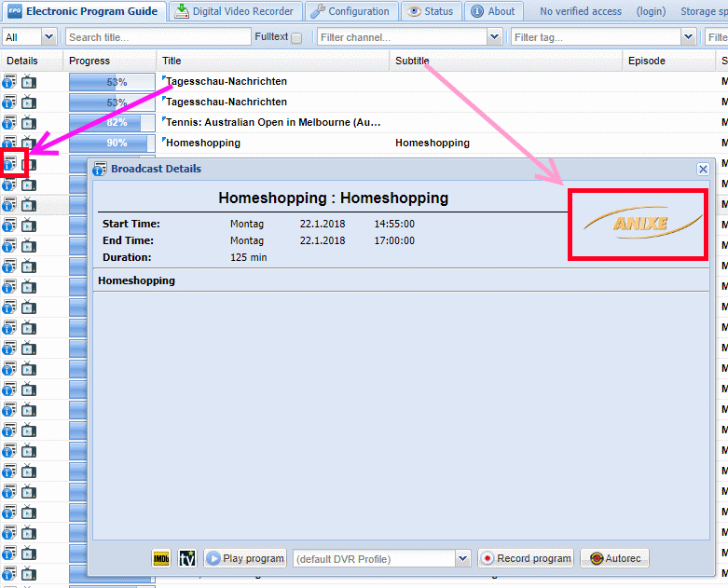The width and height of the screenshot is (728, 588).
Task: Switch to Electronic Program Guide tab
Action: pos(83,11)
